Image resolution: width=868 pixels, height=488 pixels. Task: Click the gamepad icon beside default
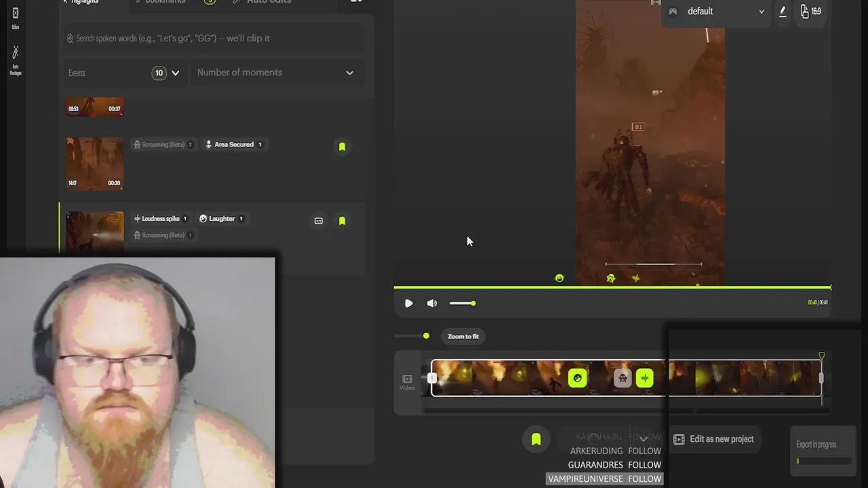pos(673,12)
